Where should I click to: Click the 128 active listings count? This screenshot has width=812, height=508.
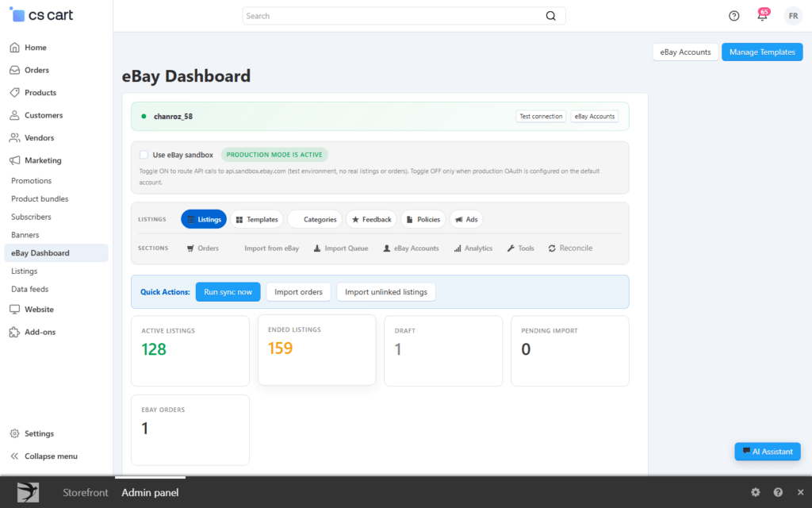click(154, 349)
